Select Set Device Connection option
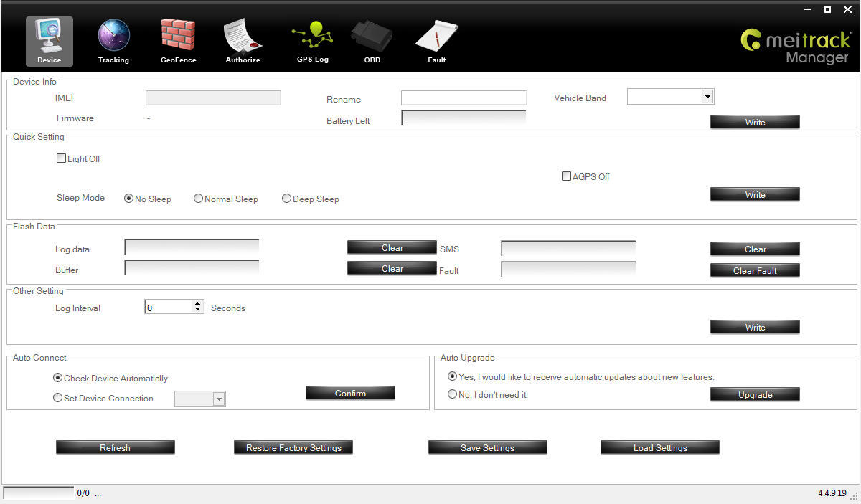 (58, 398)
